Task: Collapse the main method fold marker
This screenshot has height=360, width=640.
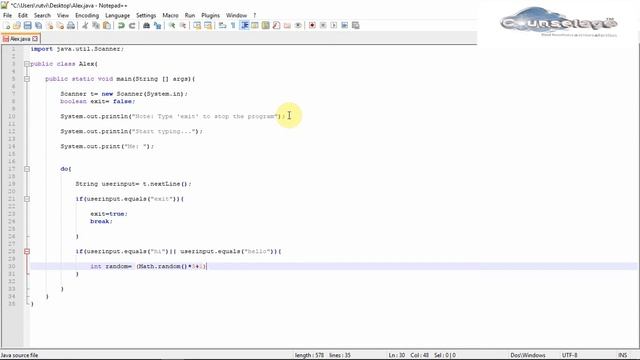Action: pyautogui.click(x=27, y=79)
